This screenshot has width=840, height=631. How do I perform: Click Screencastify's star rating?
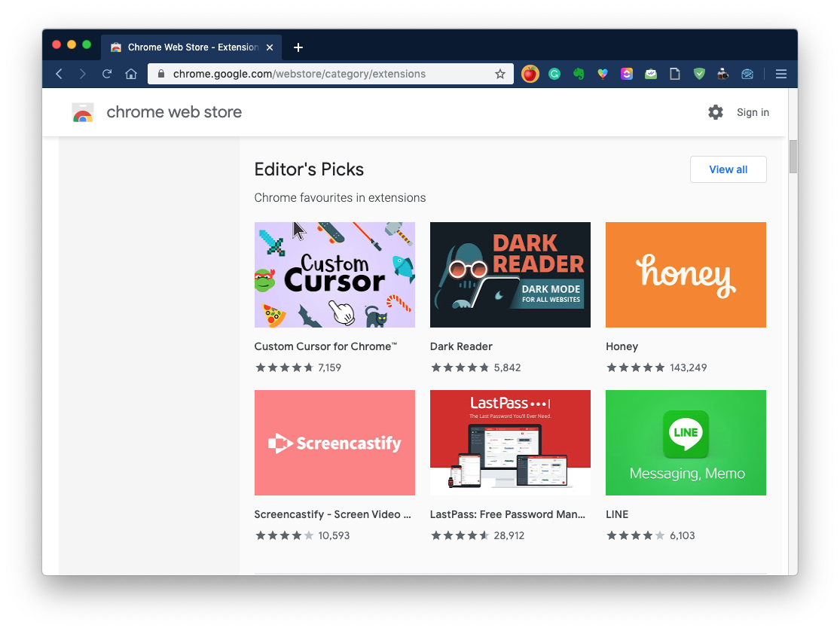tap(285, 535)
